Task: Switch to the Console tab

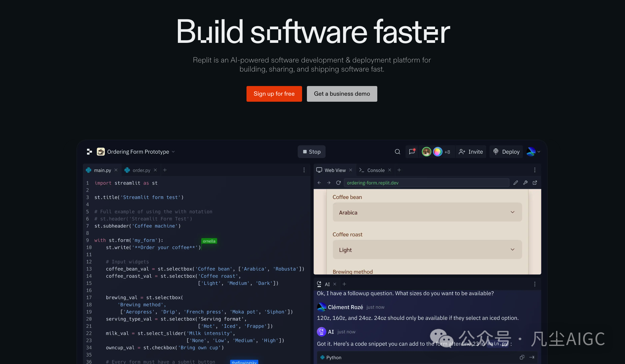Action: pyautogui.click(x=375, y=170)
